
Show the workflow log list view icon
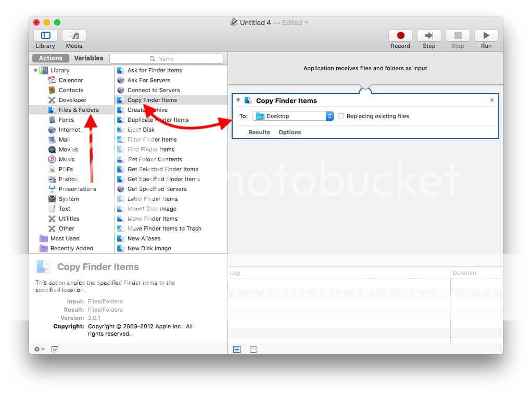click(x=237, y=349)
